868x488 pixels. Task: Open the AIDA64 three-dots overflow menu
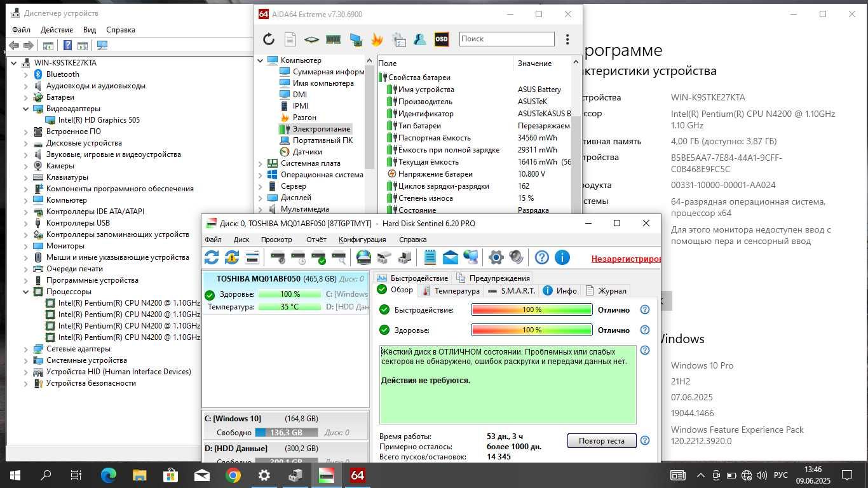coord(567,39)
